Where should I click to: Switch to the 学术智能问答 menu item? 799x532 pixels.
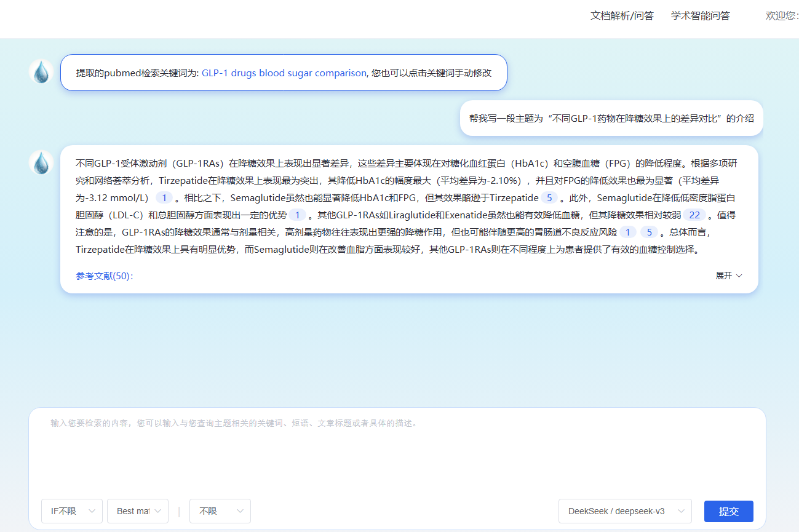[700, 16]
